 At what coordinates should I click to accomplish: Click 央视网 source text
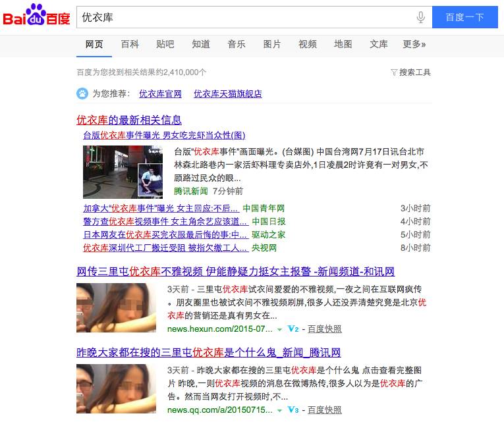coord(264,248)
